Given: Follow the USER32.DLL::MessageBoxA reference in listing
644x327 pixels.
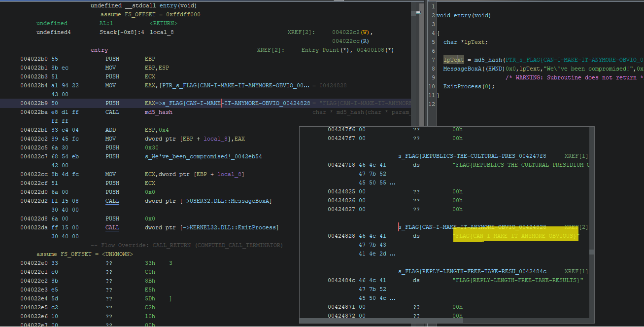Looking at the screenshot, I should click(x=208, y=201).
